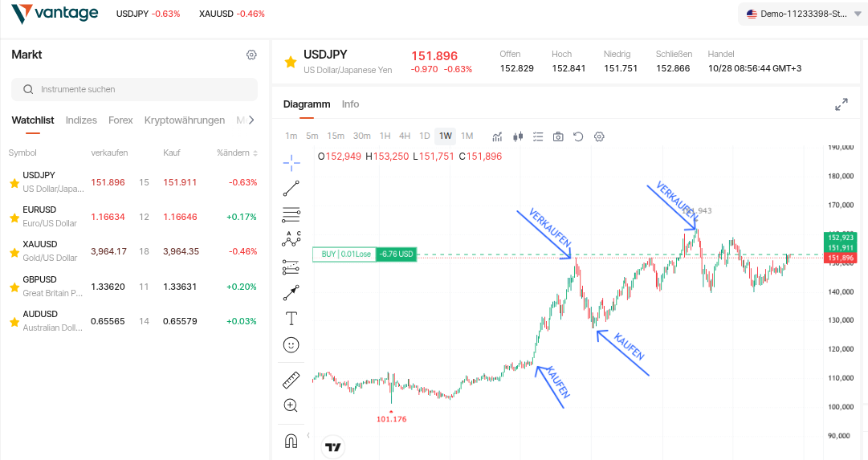
Task: Click GBPUSD sell price 1.33620
Action: click(108, 287)
